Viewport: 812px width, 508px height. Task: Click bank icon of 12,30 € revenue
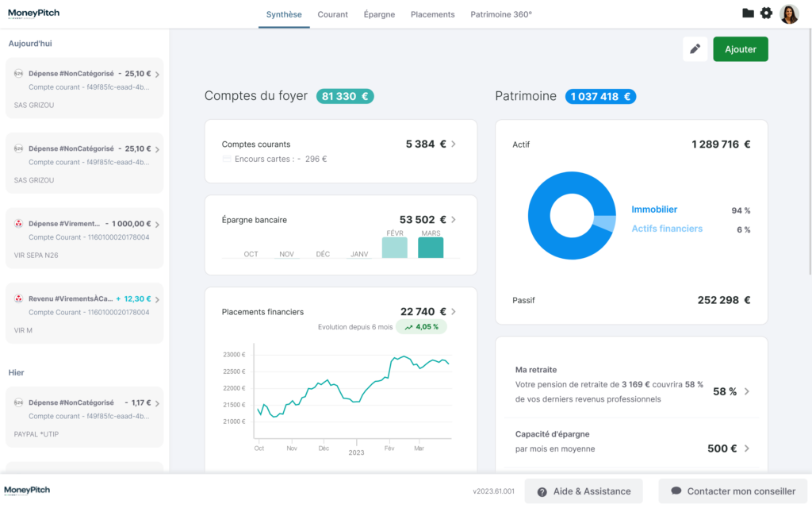coord(18,299)
